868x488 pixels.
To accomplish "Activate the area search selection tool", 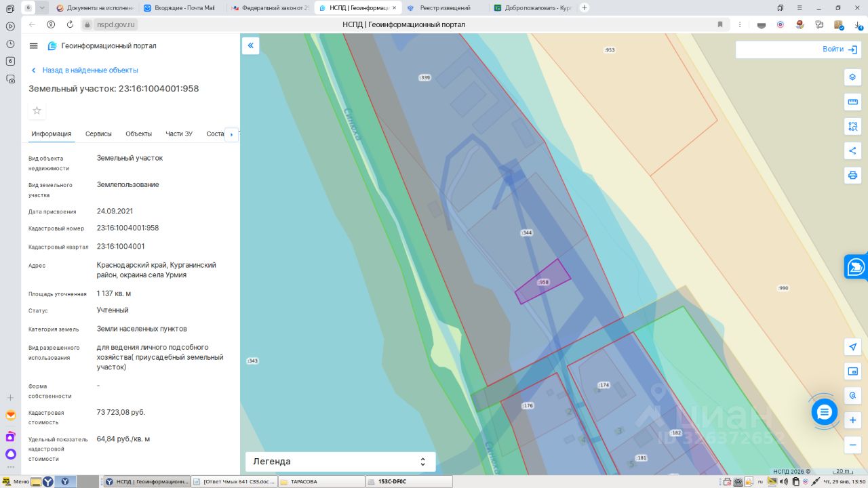I will (852, 126).
